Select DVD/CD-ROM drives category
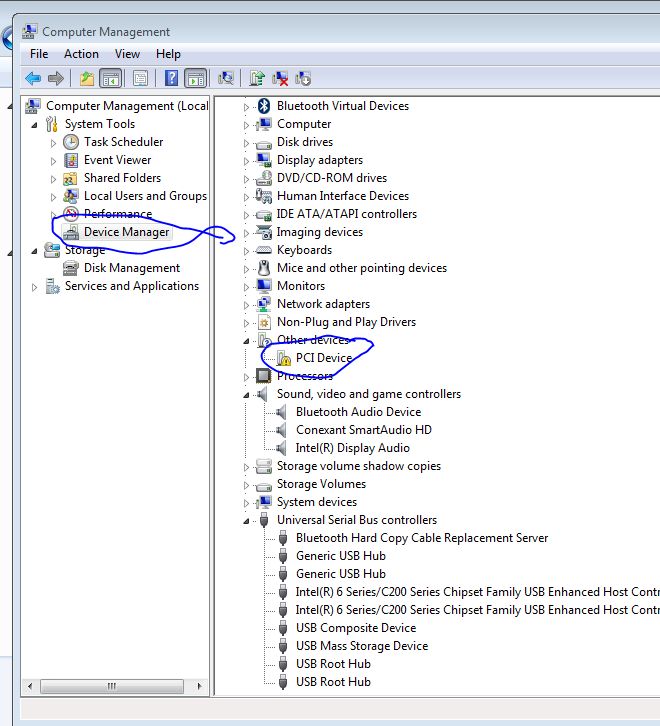 coord(332,178)
